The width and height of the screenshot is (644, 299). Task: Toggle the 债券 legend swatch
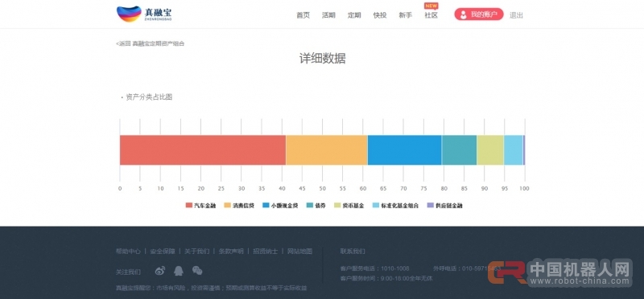coord(310,206)
